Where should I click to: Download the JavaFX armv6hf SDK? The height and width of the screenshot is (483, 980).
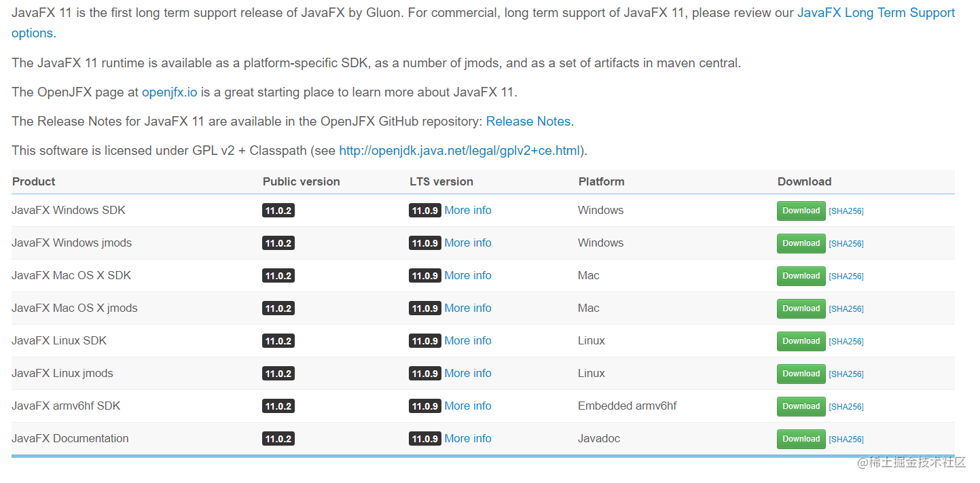pos(801,406)
